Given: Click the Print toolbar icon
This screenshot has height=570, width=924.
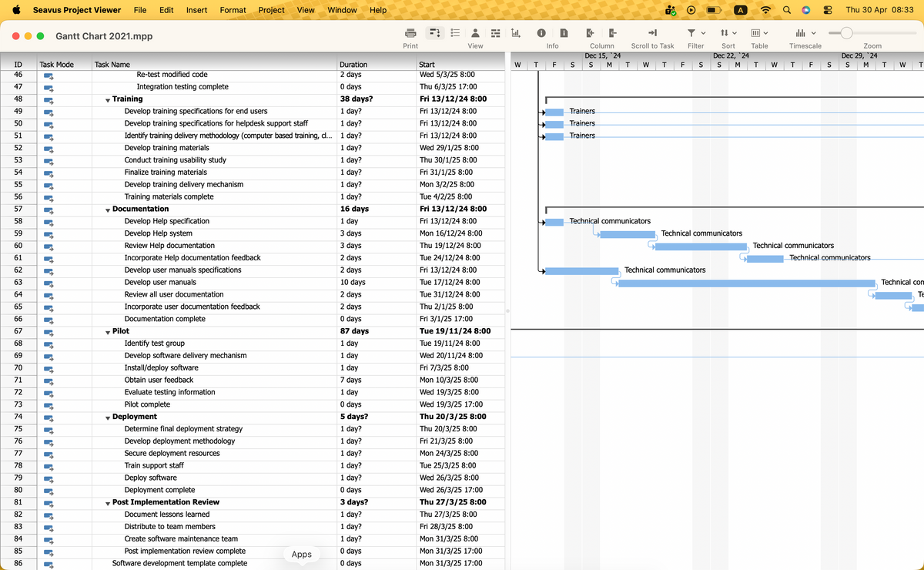Looking at the screenshot, I should tap(410, 33).
